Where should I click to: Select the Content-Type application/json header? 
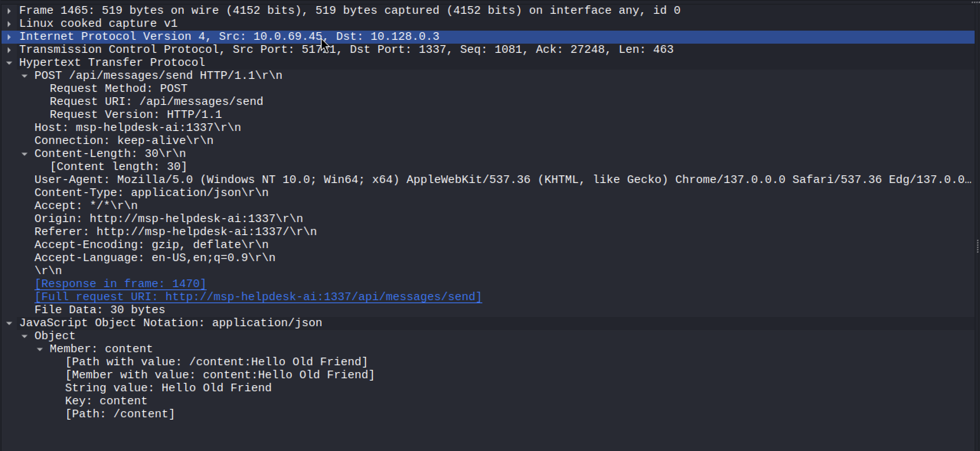tap(151, 193)
